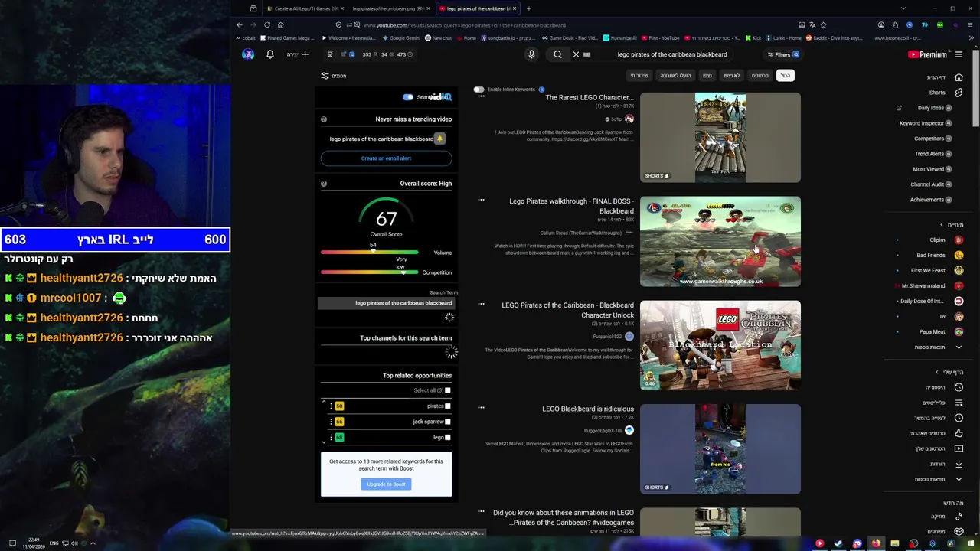Open more options for The Rarest LEGO Character video

click(481, 96)
